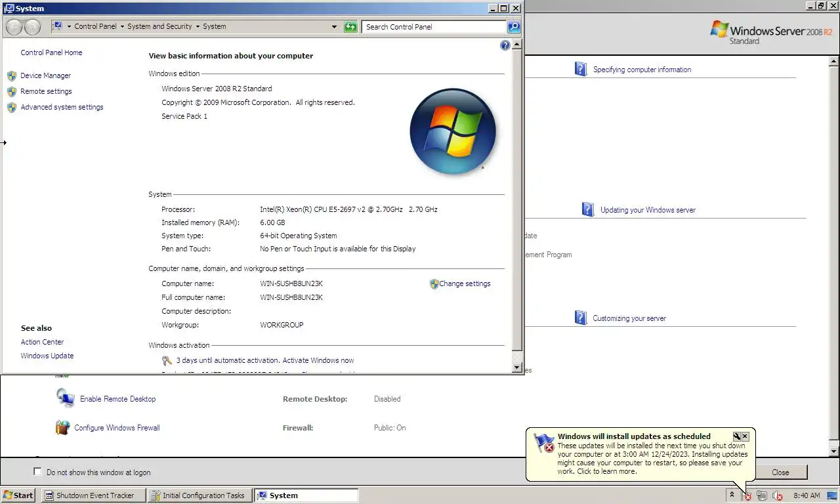Image resolution: width=840 pixels, height=504 pixels.
Task: Expand the address bar root dropdown arrow
Action: [x=69, y=27]
